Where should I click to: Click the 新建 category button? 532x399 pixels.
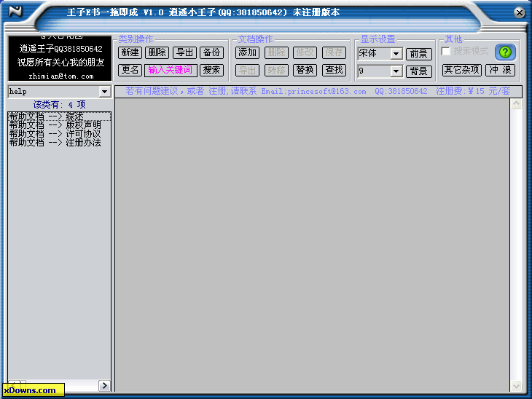[130, 52]
